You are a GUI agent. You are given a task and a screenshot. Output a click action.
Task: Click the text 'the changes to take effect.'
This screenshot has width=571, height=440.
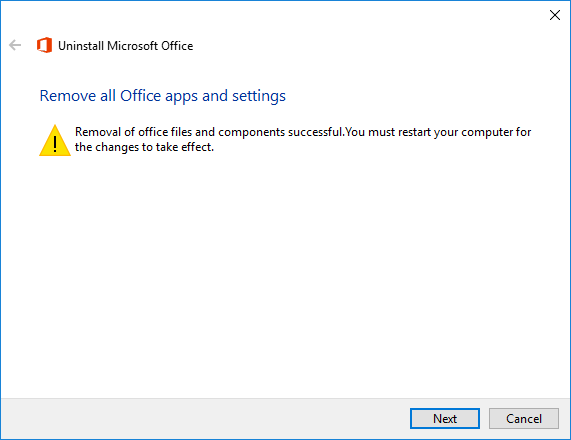(x=144, y=147)
